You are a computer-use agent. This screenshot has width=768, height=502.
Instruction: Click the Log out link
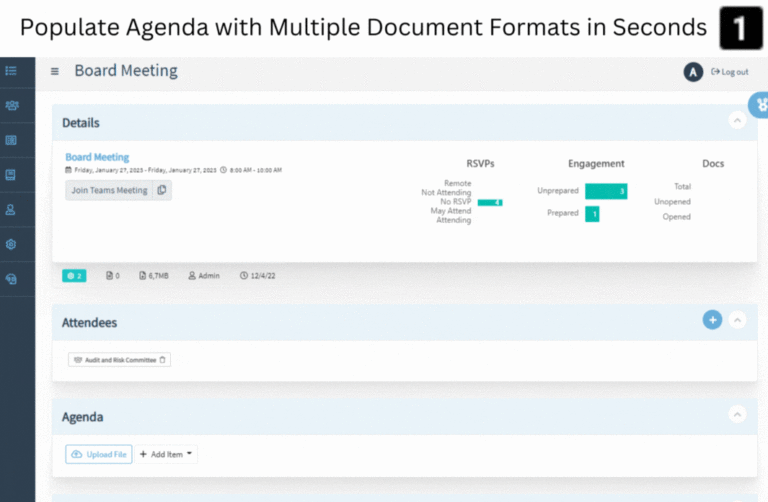point(730,72)
